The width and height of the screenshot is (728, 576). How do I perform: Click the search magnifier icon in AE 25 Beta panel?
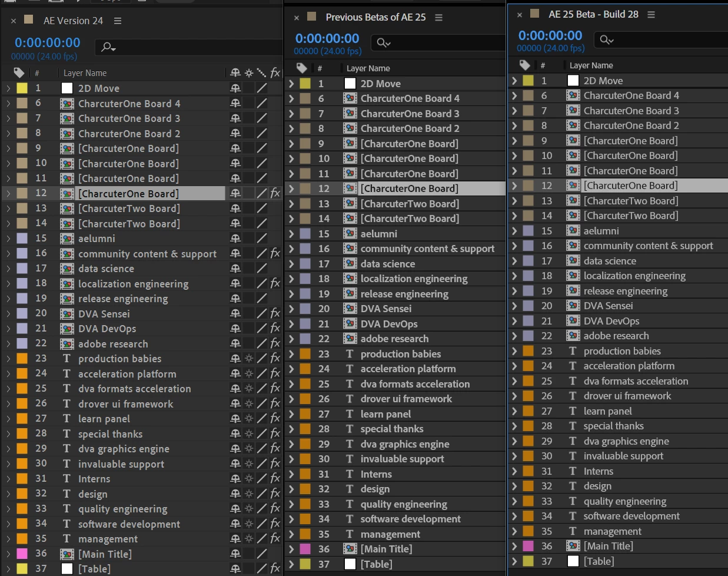(x=606, y=39)
